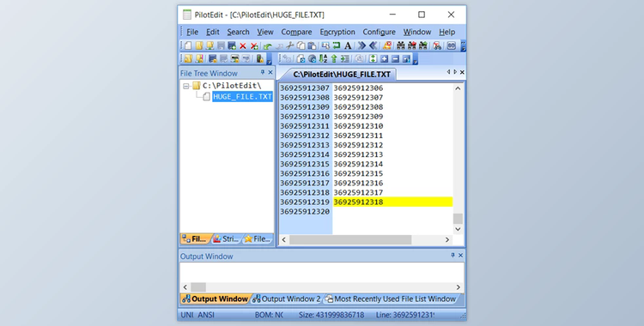The image size is (644, 326).
Task: Open the Edit menu
Action: click(213, 32)
